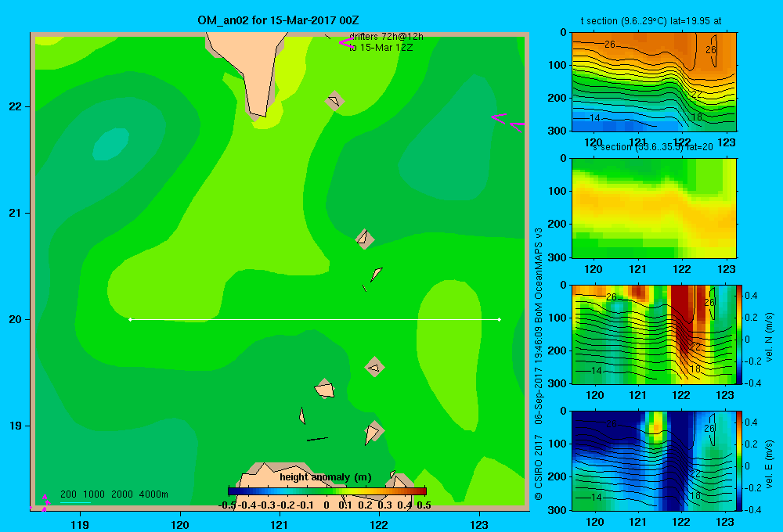Click the '200 1000 2000 4000m' depth legend
The image size is (783, 532).
[x=114, y=494]
